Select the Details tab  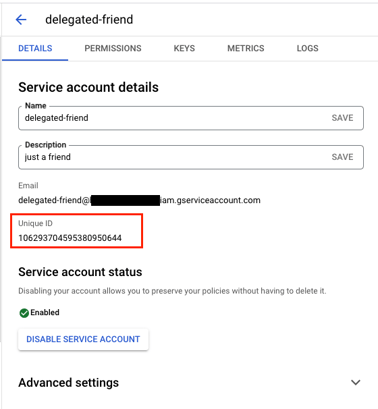pos(35,48)
